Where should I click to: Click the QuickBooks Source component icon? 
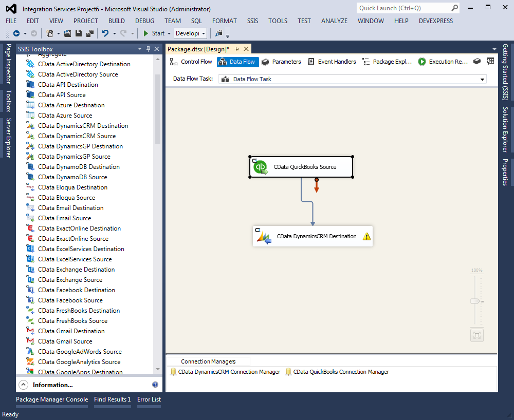point(261,167)
